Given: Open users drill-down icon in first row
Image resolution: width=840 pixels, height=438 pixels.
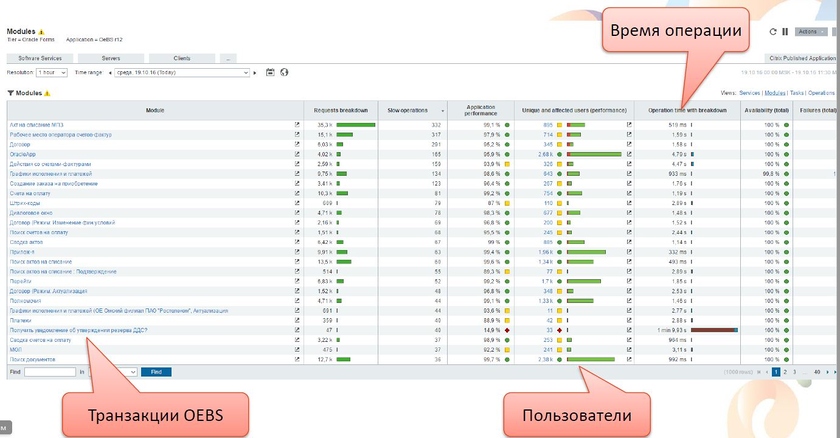Looking at the screenshot, I should pyautogui.click(x=629, y=124).
